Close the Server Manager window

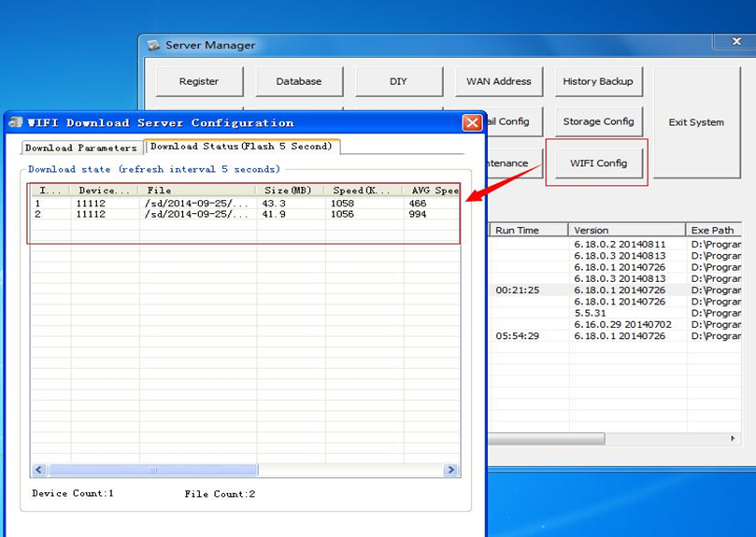click(x=736, y=41)
